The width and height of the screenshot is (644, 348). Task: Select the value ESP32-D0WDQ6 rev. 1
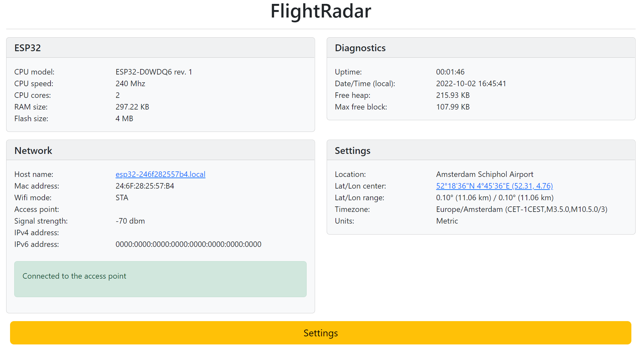click(154, 72)
